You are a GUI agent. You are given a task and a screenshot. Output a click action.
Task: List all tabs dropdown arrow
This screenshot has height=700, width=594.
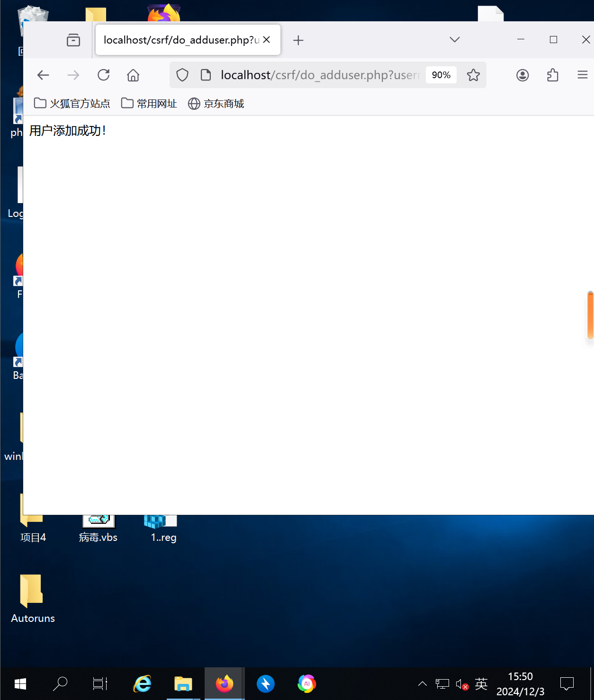click(455, 40)
